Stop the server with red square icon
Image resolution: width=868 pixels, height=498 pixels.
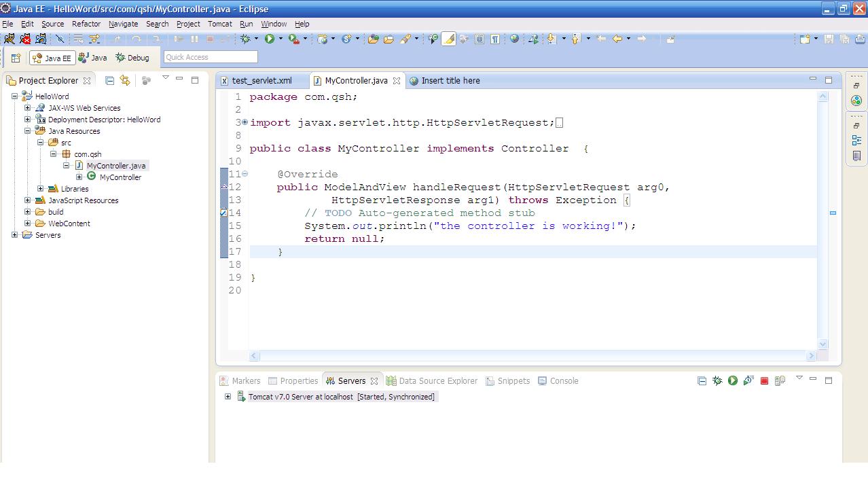[x=764, y=380]
